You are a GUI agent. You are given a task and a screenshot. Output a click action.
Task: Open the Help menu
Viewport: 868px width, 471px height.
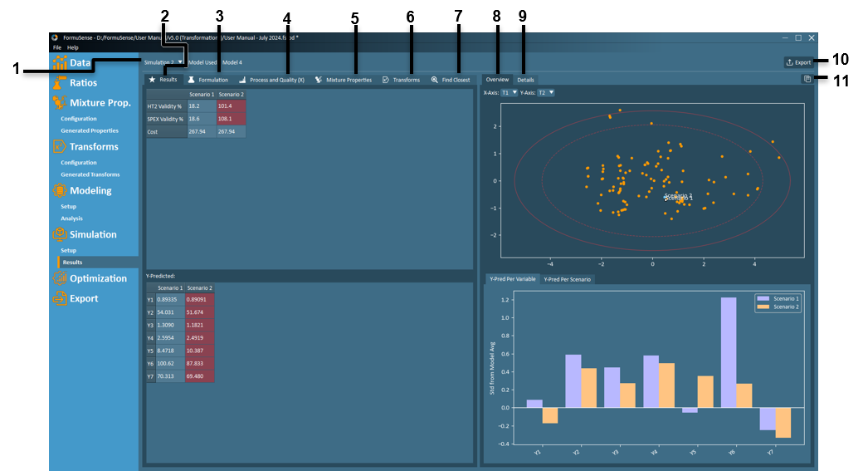73,48
